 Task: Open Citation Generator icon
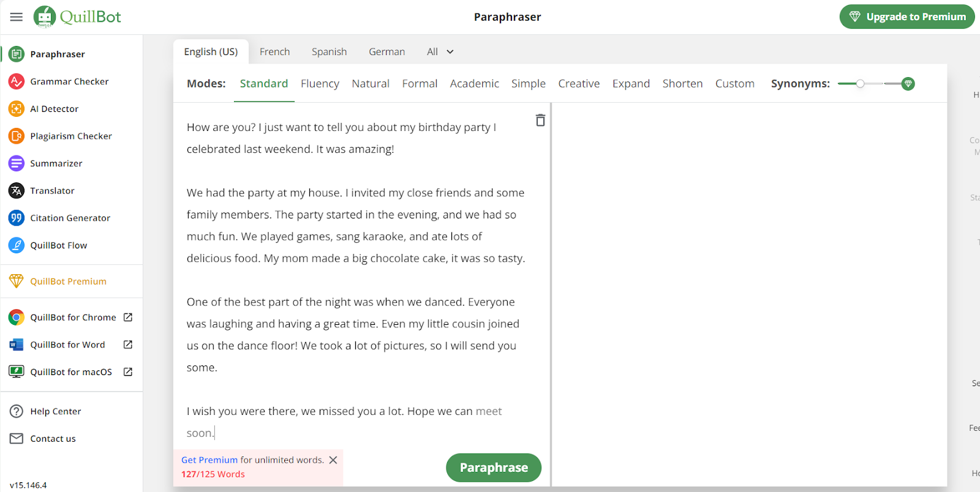pyautogui.click(x=17, y=218)
